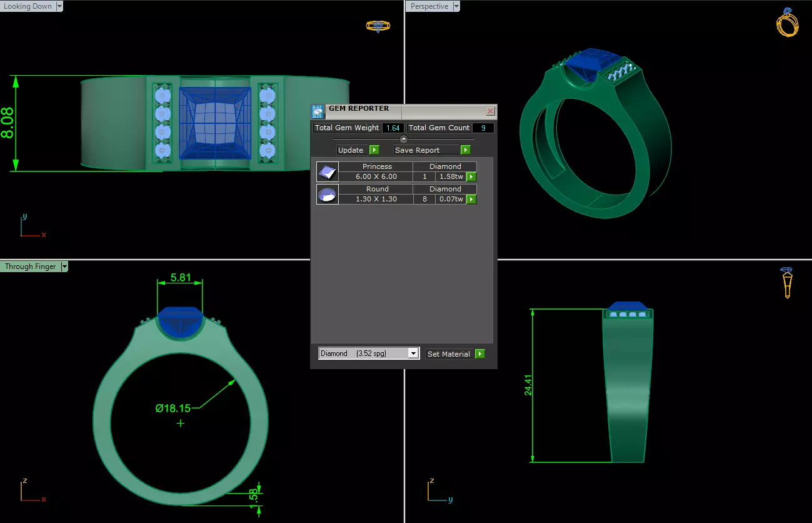Viewport: 812px width, 523px height.
Task: Select the Looking Down viewport label
Action: (28, 6)
